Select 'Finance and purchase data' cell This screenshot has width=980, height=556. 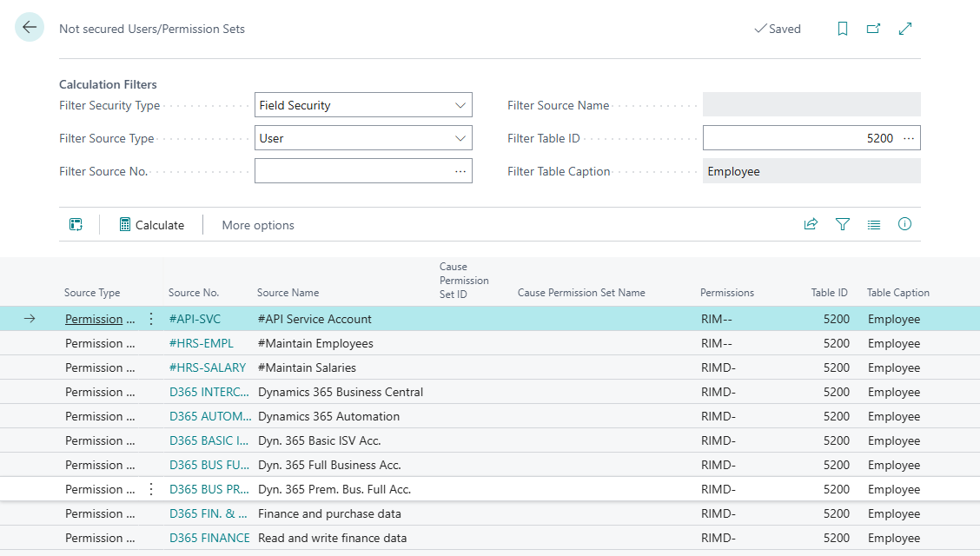click(329, 513)
